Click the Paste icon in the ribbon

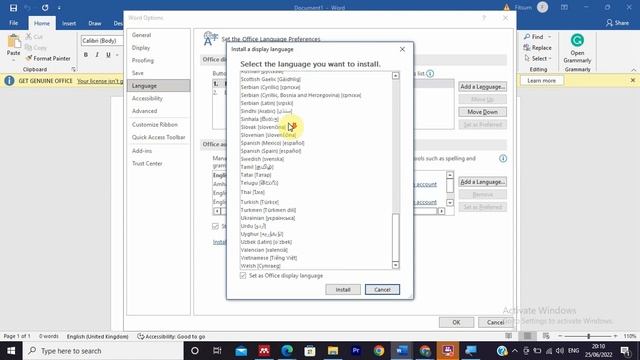tap(13, 41)
